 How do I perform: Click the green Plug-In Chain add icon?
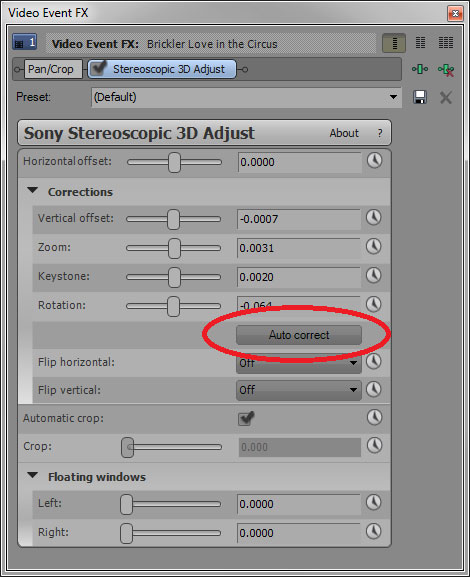(420, 69)
